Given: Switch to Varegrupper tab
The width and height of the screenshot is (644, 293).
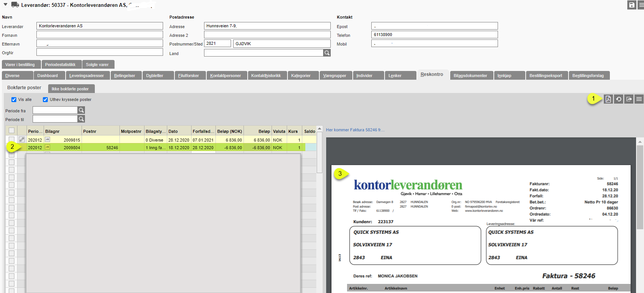Looking at the screenshot, I should point(336,76).
